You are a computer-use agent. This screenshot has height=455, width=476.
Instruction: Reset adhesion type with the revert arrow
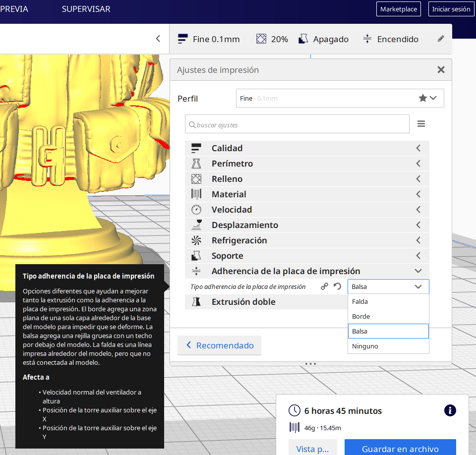[337, 286]
